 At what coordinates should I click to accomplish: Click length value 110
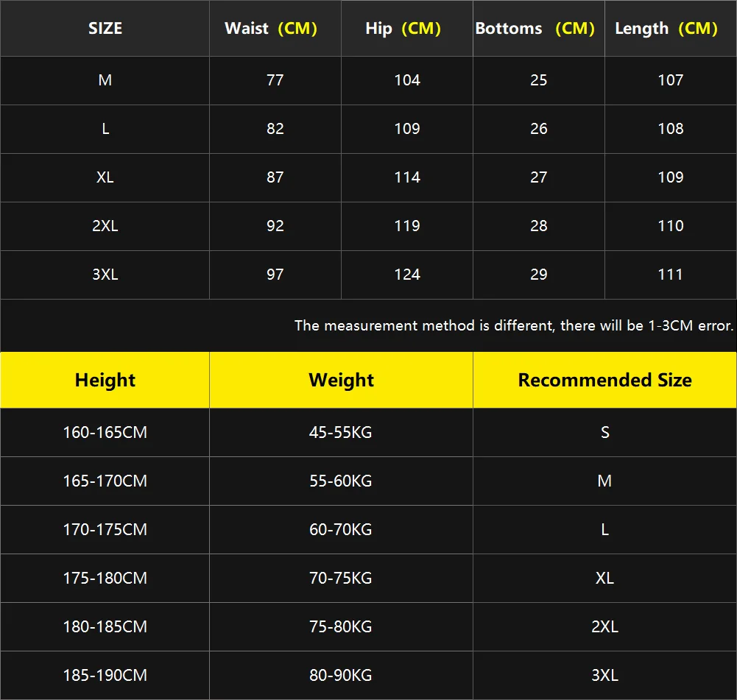tap(671, 226)
